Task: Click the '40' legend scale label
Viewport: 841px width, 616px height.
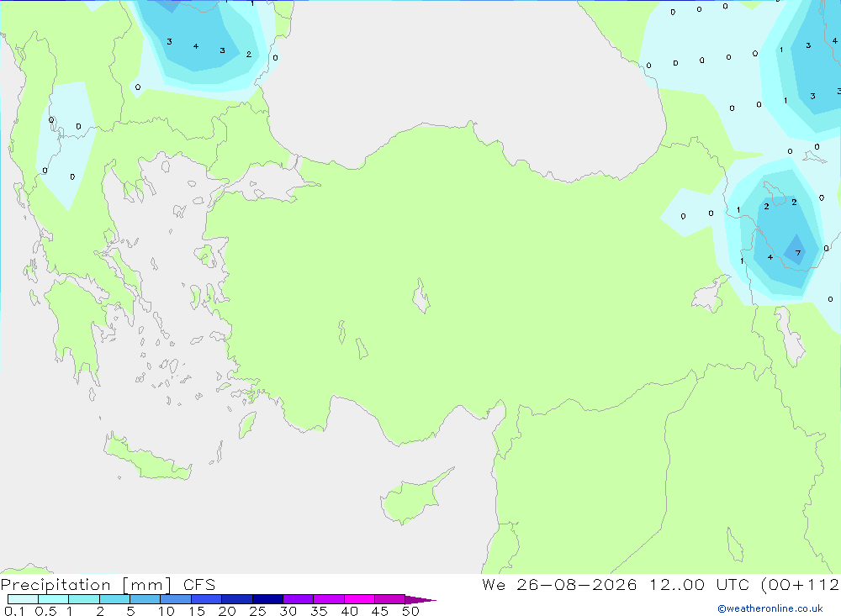Action: pos(349,611)
